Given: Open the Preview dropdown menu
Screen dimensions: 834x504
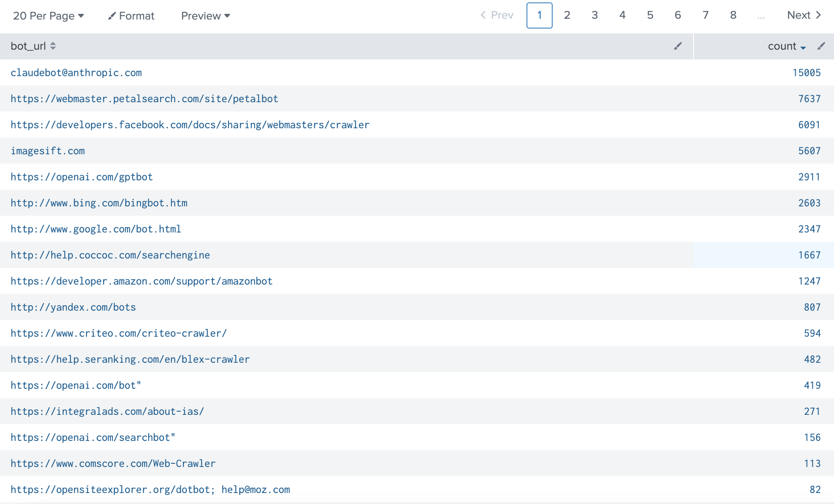Looking at the screenshot, I should (x=206, y=16).
